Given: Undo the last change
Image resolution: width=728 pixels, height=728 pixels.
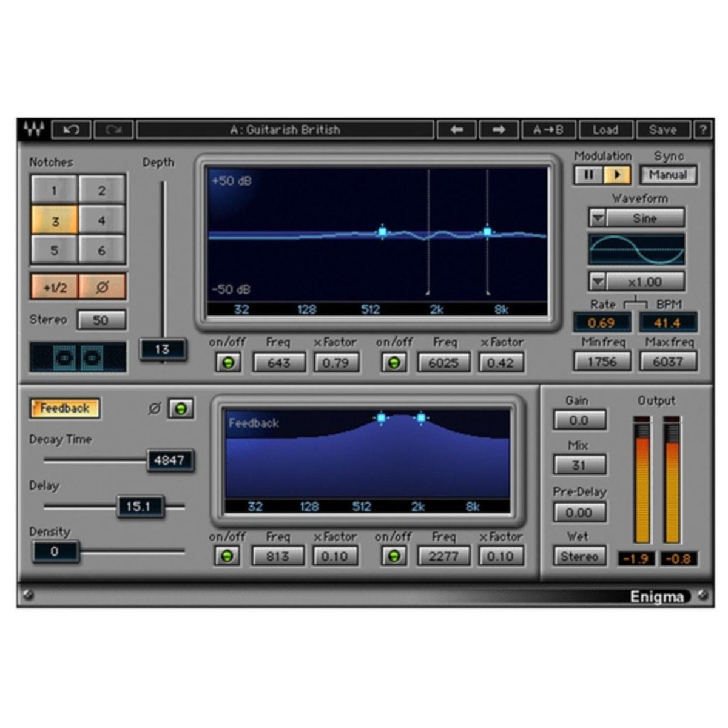Looking at the screenshot, I should click(72, 130).
